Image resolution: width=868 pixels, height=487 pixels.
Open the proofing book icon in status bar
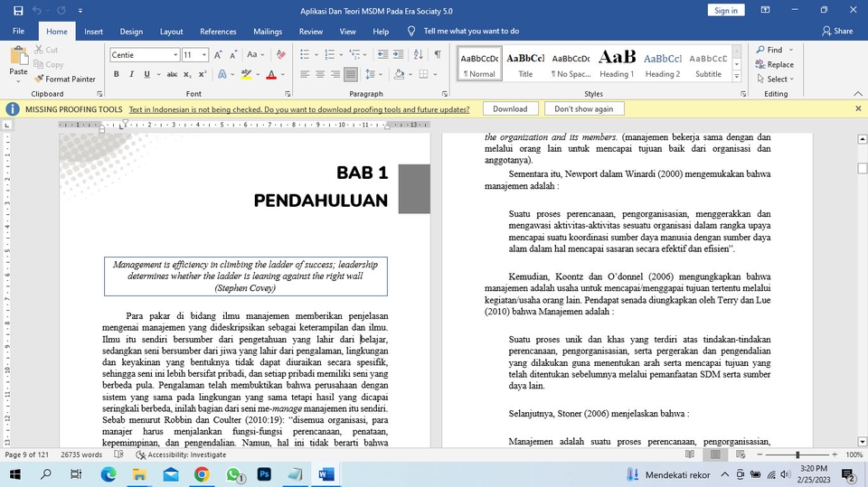pyautogui.click(x=118, y=454)
